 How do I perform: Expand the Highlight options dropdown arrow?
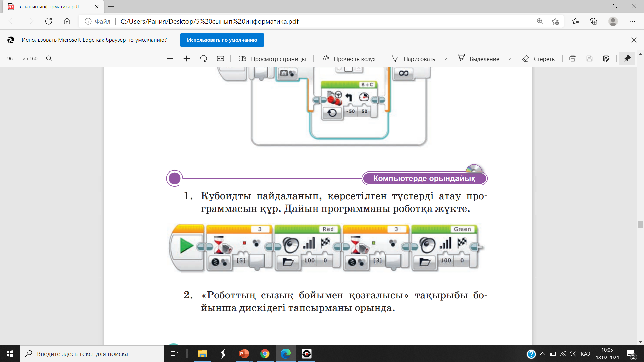tap(509, 59)
